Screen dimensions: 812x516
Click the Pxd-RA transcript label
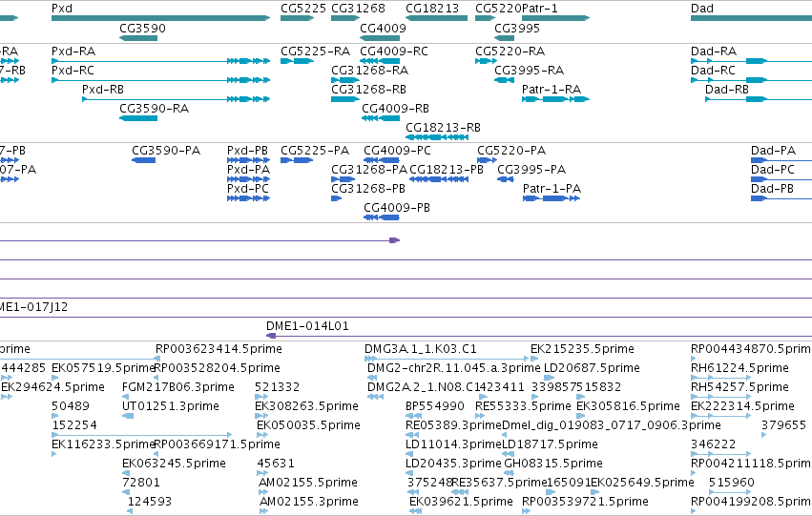[73, 52]
